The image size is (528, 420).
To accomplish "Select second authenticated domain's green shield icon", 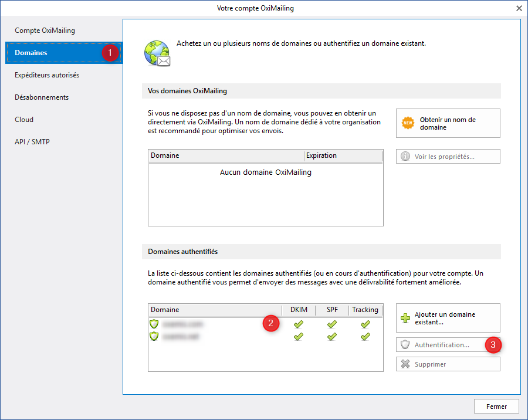I will pyautogui.click(x=154, y=336).
